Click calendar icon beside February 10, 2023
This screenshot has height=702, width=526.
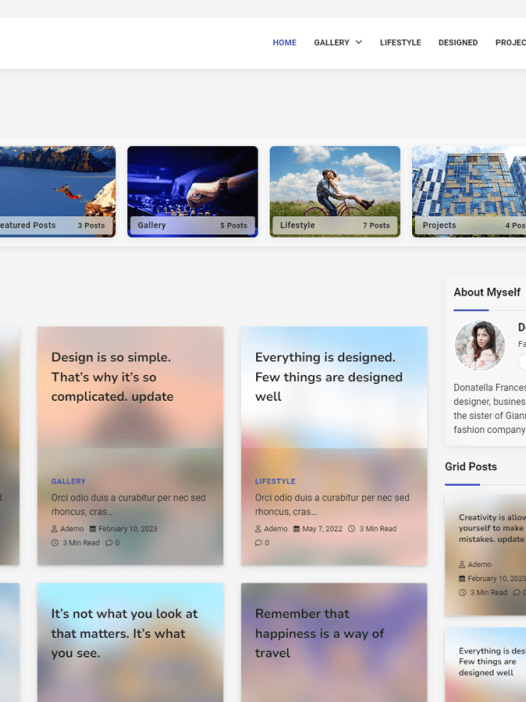click(x=93, y=529)
